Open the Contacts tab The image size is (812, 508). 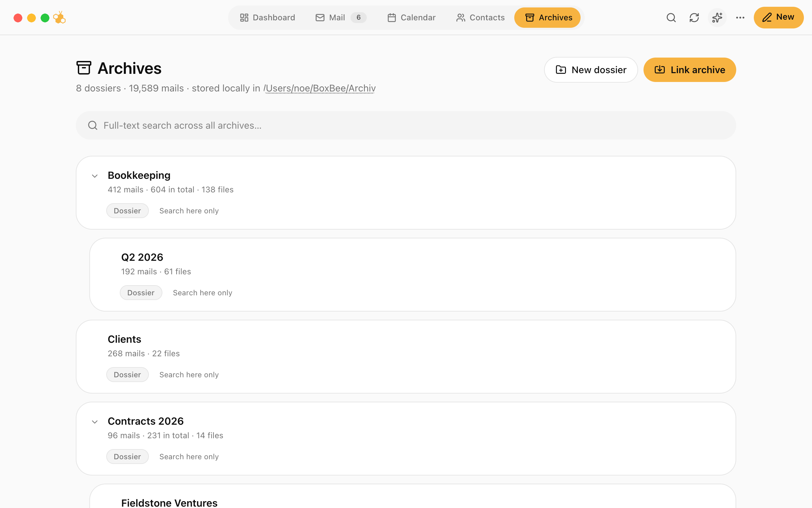pos(480,18)
